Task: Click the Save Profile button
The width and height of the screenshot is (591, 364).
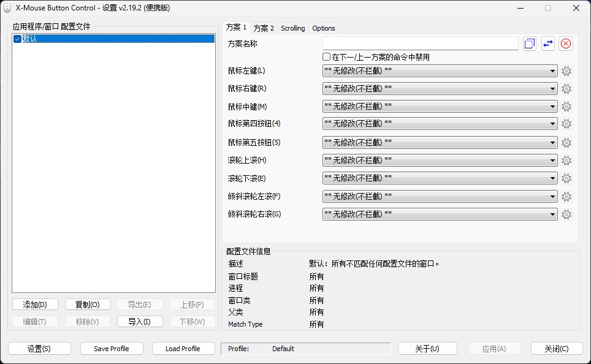Action: [112, 349]
